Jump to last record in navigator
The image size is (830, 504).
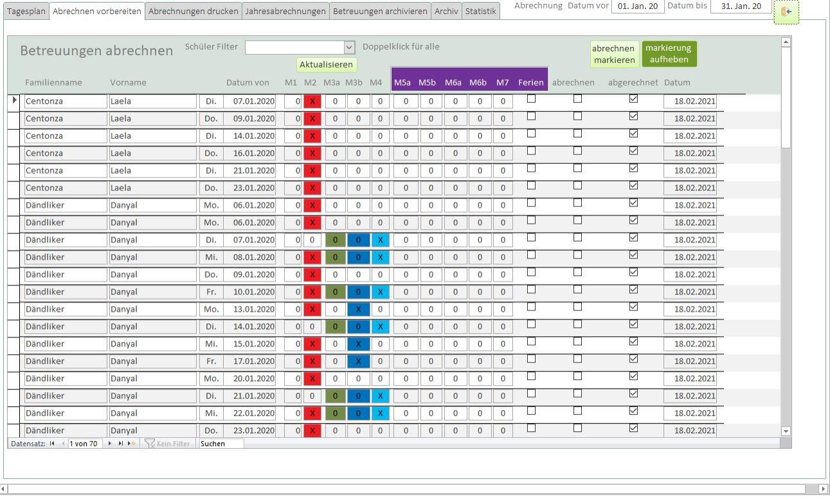coord(120,444)
